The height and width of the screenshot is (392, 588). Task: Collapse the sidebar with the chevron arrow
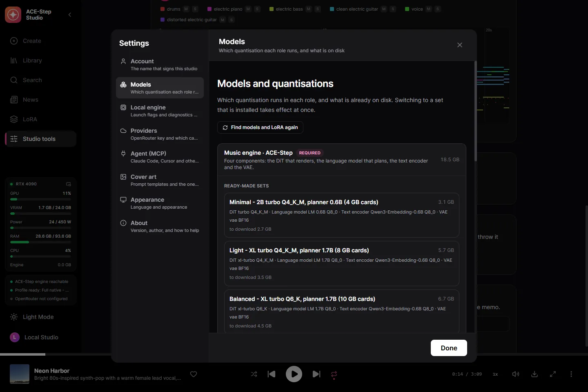[70, 15]
